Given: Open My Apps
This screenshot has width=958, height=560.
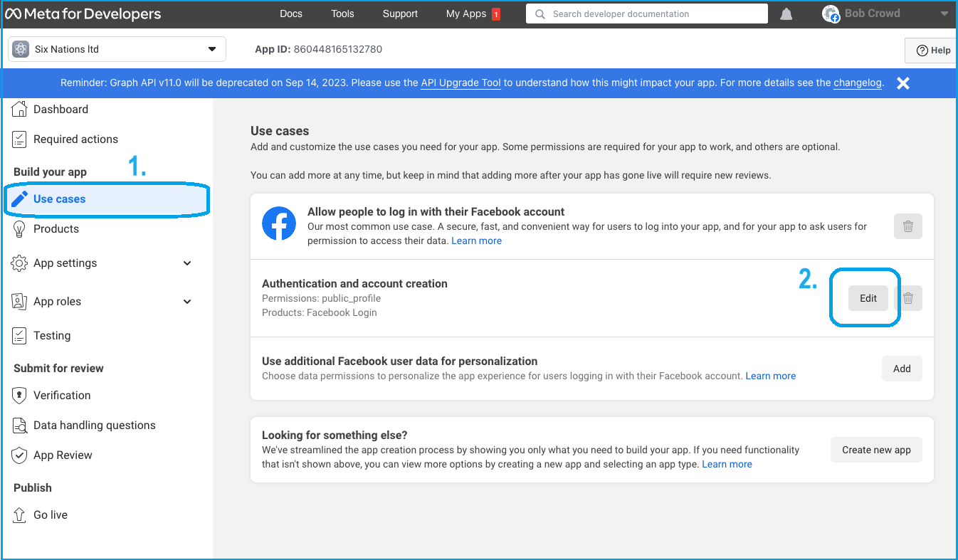Looking at the screenshot, I should click(466, 14).
